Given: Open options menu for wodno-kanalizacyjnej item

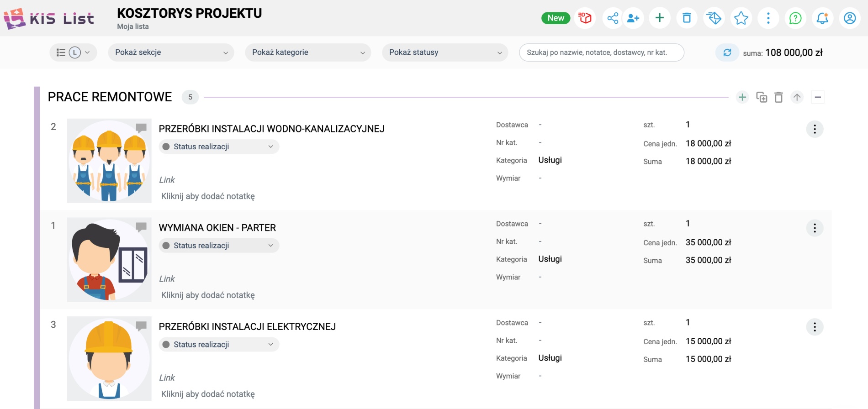Looking at the screenshot, I should coord(815,129).
